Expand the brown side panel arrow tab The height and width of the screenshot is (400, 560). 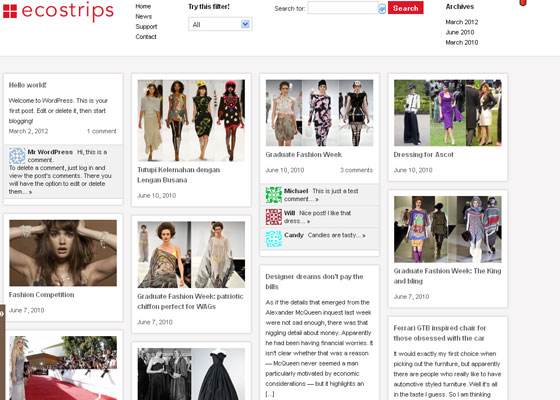tap(2, 314)
